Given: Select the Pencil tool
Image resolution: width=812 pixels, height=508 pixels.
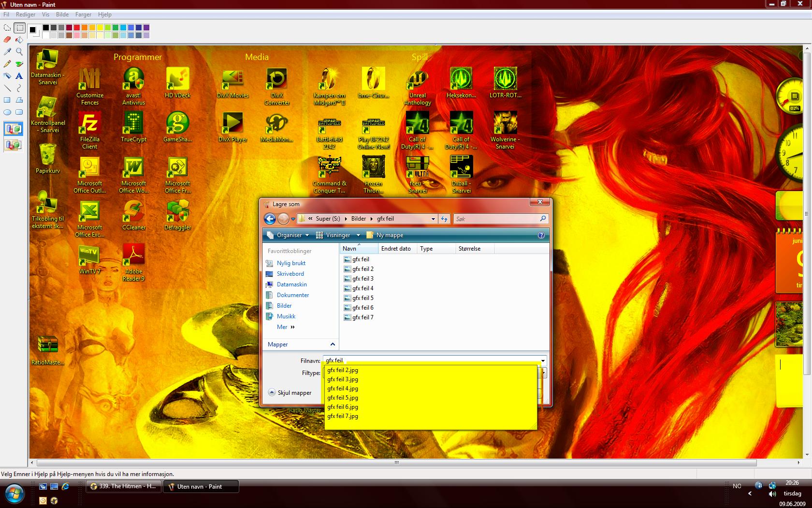Looking at the screenshot, I should click(7, 64).
